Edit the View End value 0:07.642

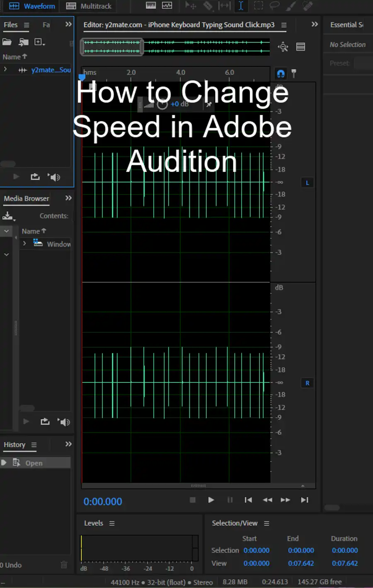(301, 564)
